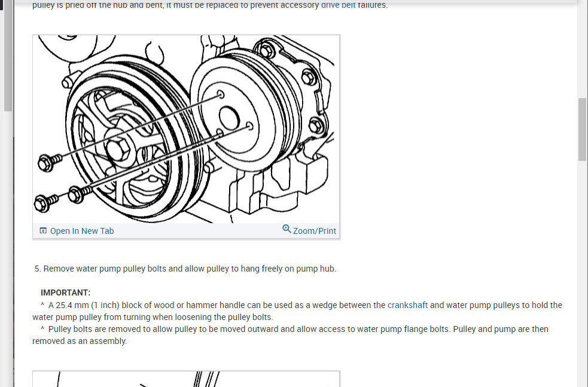Click the magnifier icon beside Zoom/Print
The height and width of the screenshot is (387, 588).
coord(287,228)
